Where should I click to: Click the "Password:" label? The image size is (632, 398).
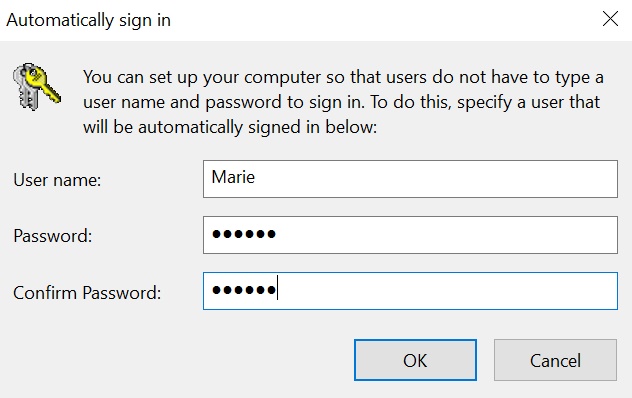click(52, 236)
